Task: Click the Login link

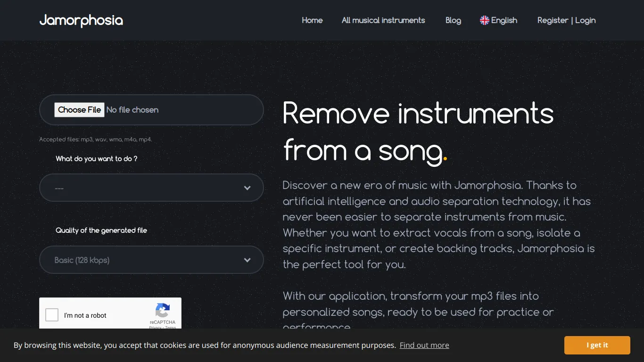Action: tap(585, 20)
